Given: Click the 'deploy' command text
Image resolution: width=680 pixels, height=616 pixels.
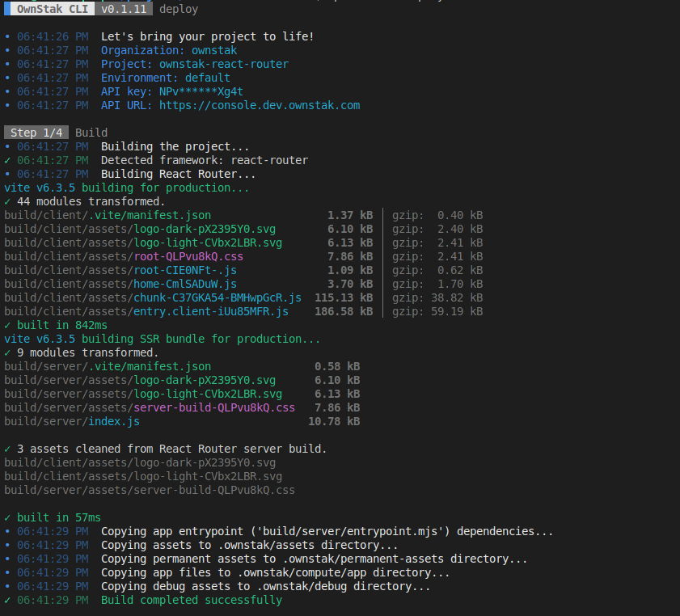Looking at the screenshot, I should point(179,9).
